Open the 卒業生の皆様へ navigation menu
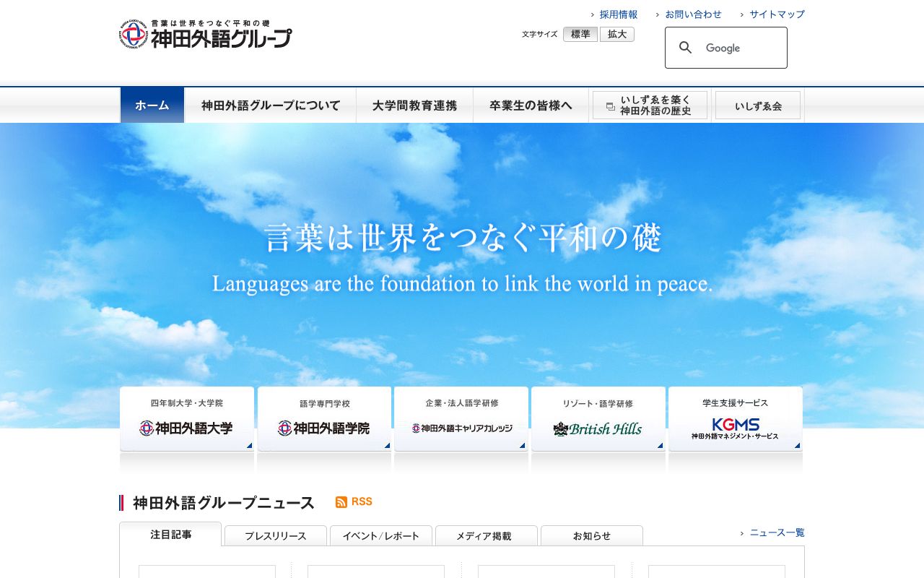The image size is (924, 578). 531,105
